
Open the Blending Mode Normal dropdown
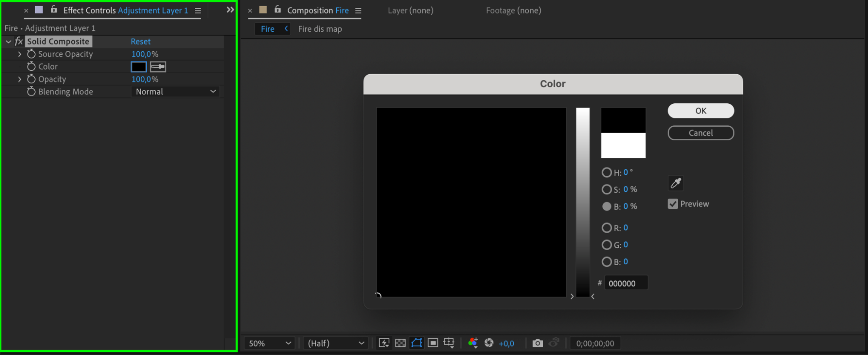coord(175,92)
